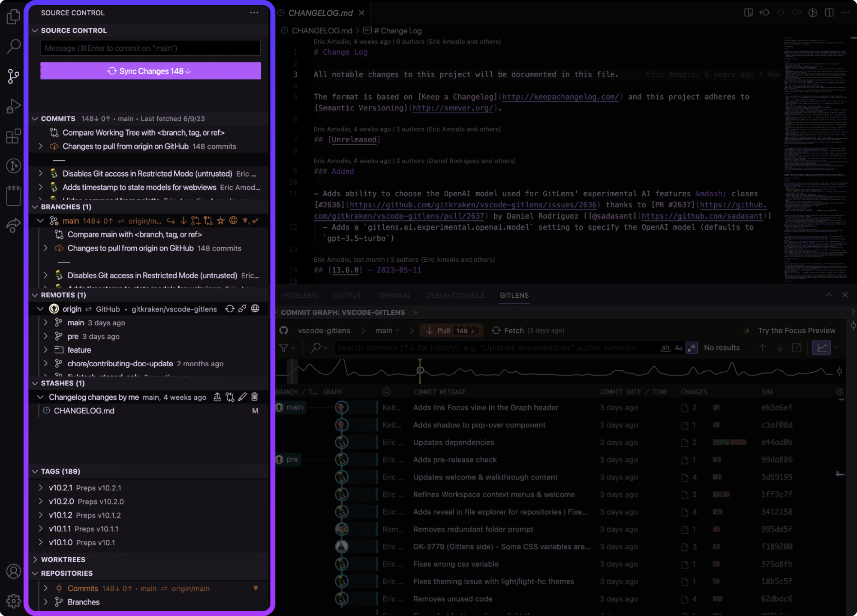Open the Run and Debug view
Image resolution: width=857 pixels, height=616 pixels.
click(x=13, y=106)
